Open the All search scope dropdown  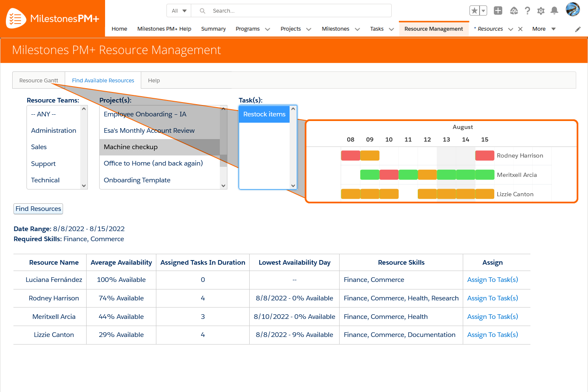tap(178, 11)
